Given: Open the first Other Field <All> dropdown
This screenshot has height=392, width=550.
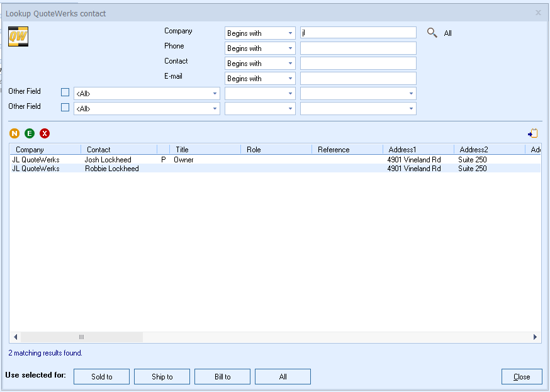Looking at the screenshot, I should 147,94.
